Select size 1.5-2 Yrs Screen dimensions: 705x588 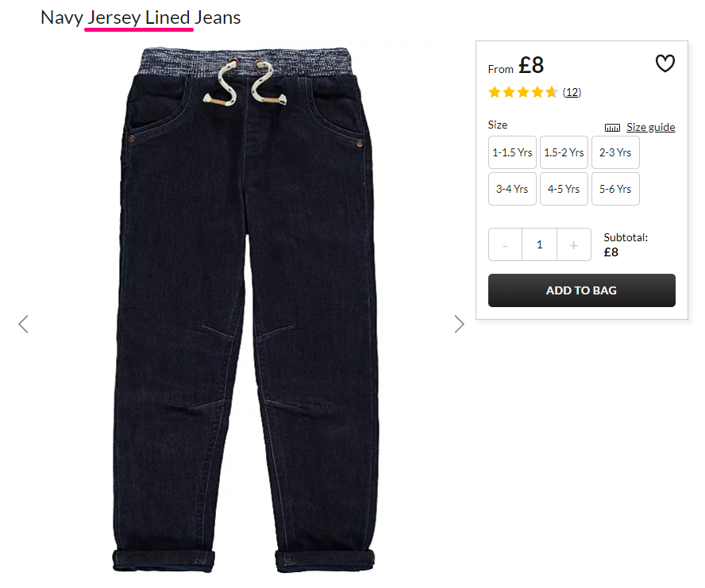point(564,152)
